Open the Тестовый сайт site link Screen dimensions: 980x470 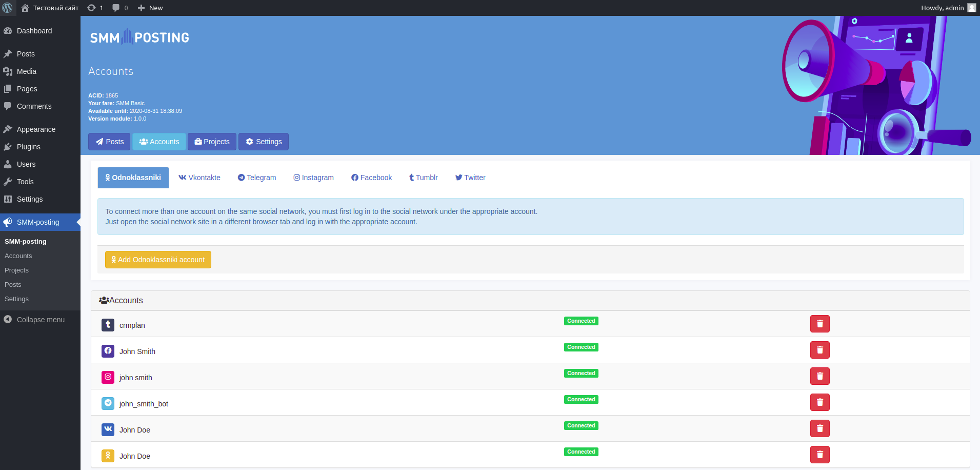tap(50, 8)
